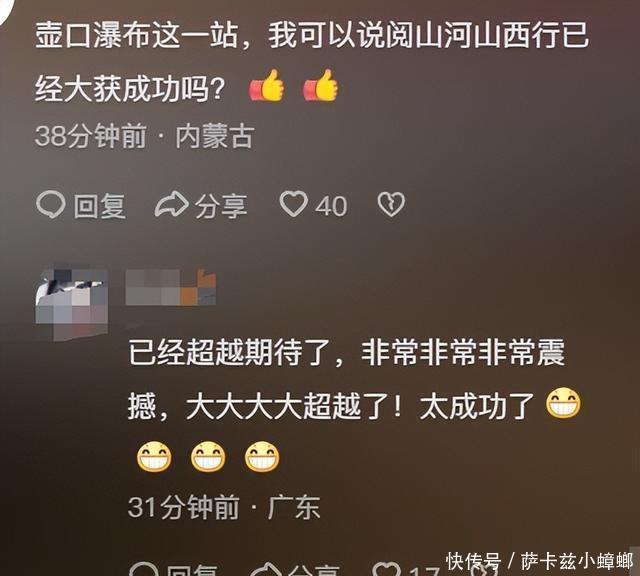
Task: Click the partially visible avatar at top-left corner
Action: click(7, 10)
